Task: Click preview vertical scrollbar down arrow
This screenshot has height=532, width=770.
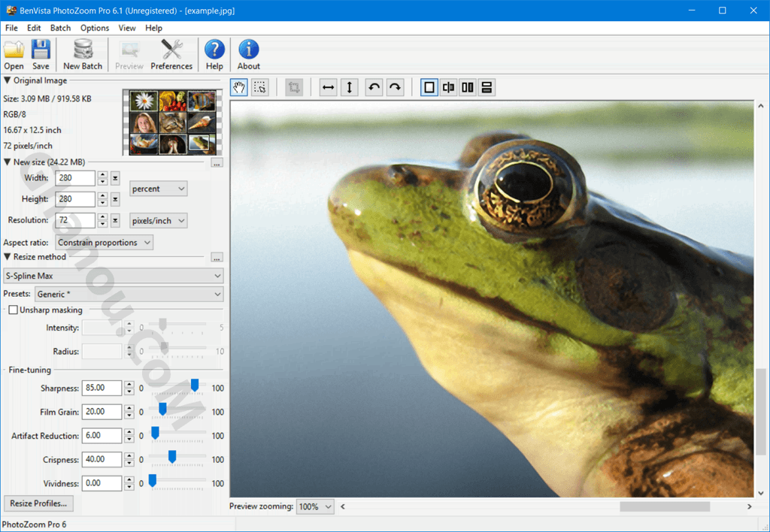Action: [761, 493]
